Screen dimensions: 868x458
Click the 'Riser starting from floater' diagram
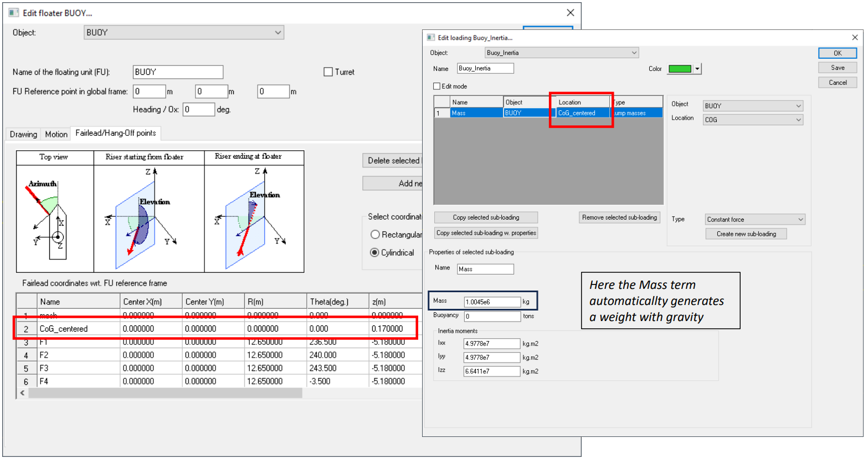149,217
